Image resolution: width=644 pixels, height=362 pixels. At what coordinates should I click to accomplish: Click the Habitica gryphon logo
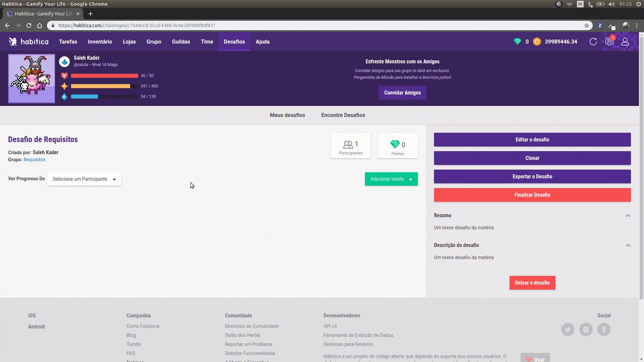(13, 42)
